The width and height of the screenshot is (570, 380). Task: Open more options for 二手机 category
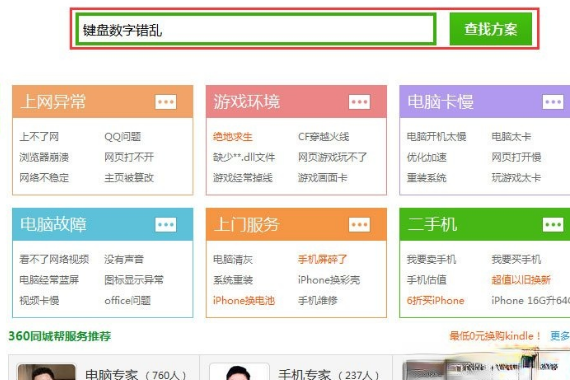(x=553, y=225)
